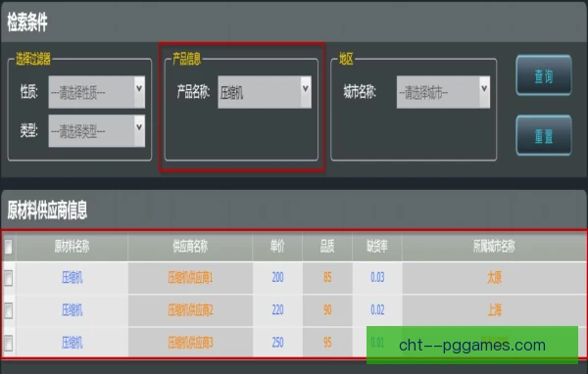Click the 原材料名称 column header
The image size is (588, 374).
pyautogui.click(x=72, y=247)
